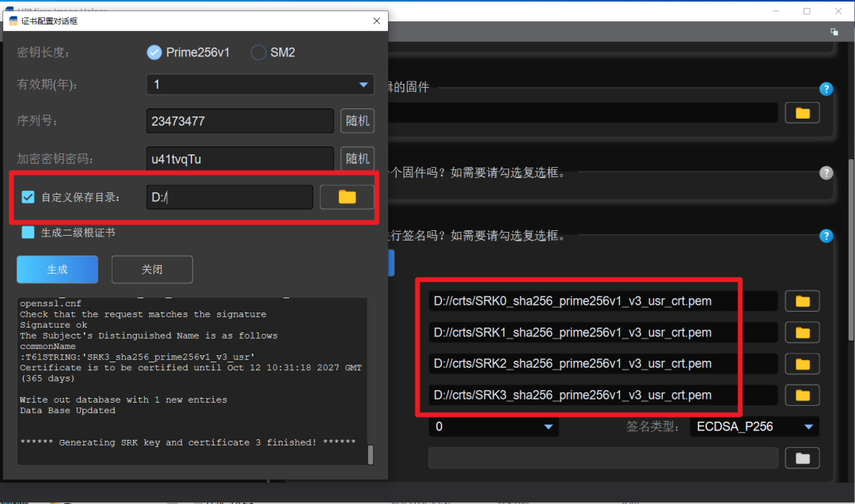Click the blue 生成 generate button
855x504 pixels.
click(x=57, y=269)
